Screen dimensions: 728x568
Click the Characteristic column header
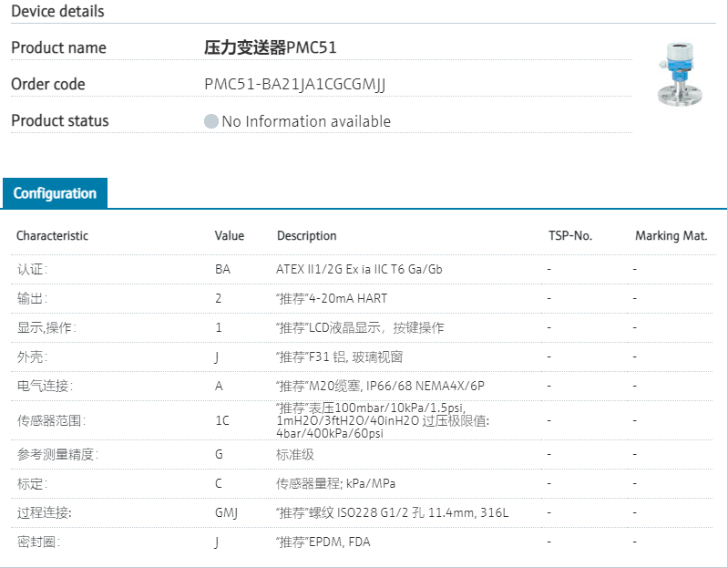[52, 235]
